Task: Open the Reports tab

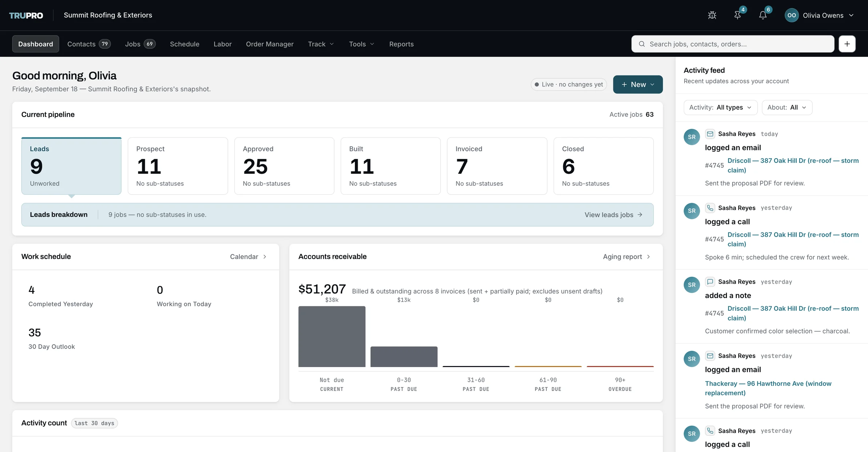Action: pyautogui.click(x=401, y=44)
